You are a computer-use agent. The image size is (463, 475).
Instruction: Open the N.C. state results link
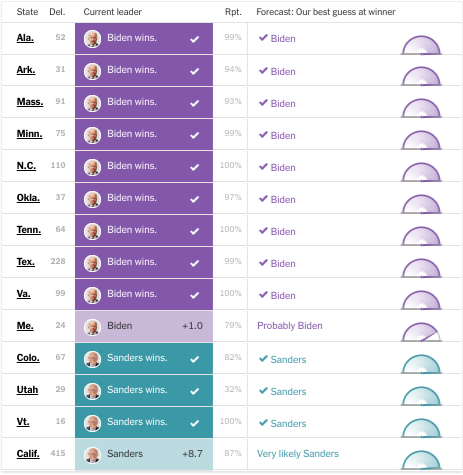(x=26, y=166)
